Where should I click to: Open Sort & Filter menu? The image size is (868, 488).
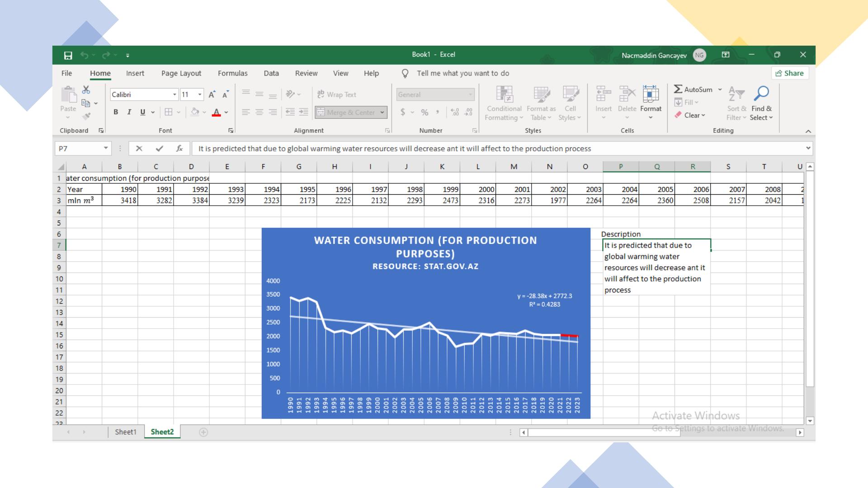[736, 103]
